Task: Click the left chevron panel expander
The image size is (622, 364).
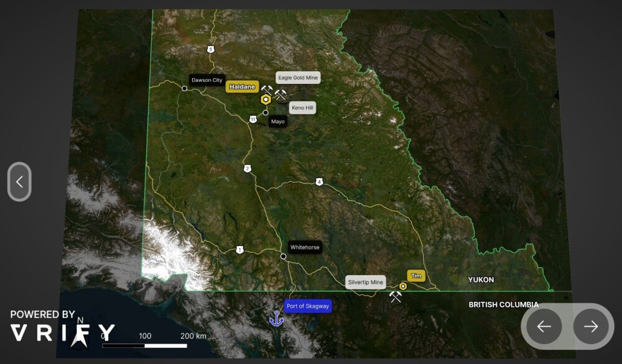Action: (x=19, y=182)
